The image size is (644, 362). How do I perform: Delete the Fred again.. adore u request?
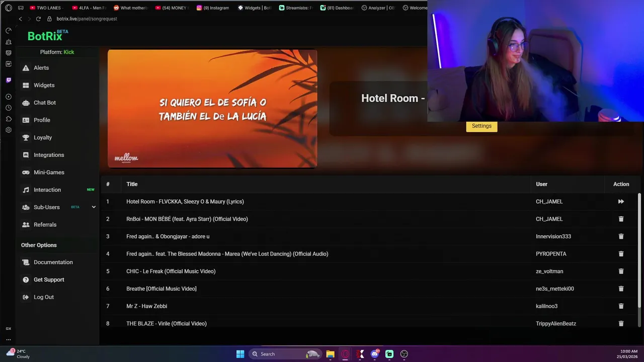(x=621, y=236)
